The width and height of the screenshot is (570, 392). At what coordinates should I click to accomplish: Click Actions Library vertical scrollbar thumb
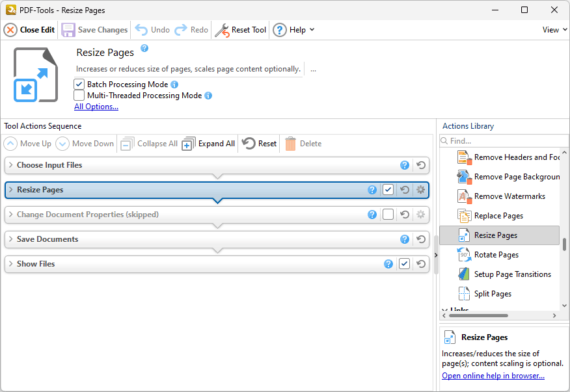[x=564, y=244]
